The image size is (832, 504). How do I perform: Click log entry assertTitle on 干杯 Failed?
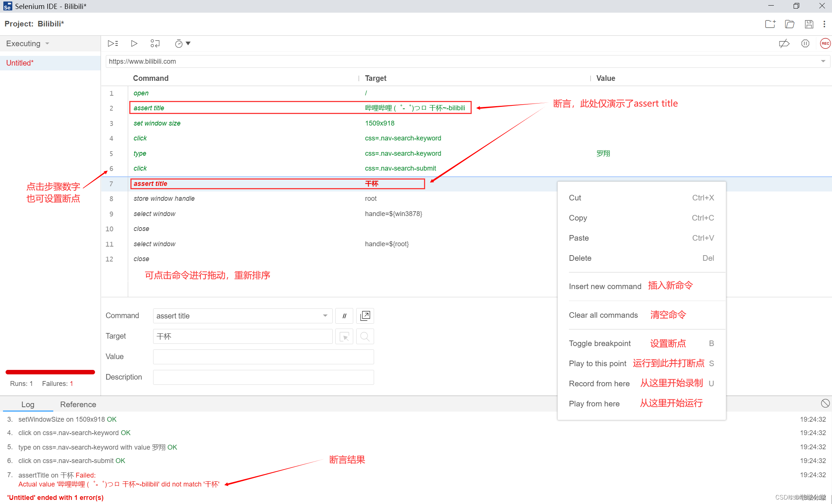coord(57,475)
